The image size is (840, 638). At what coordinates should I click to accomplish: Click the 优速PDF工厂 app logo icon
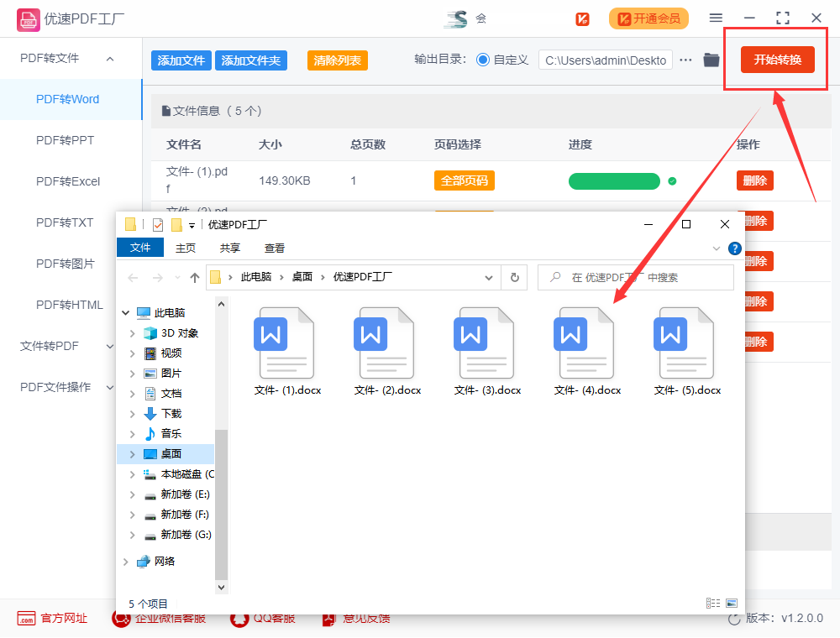(28, 20)
